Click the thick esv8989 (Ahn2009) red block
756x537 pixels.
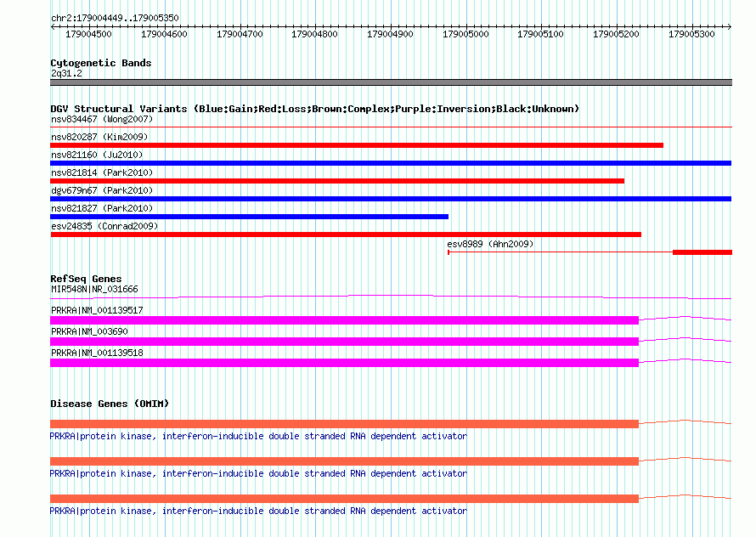pos(702,252)
